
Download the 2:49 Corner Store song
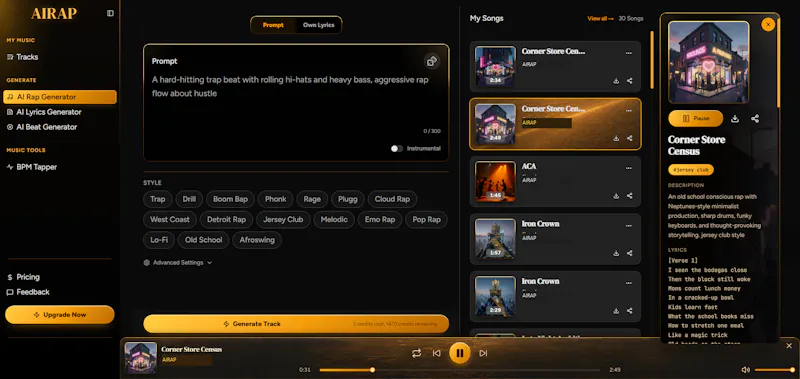[x=616, y=138]
